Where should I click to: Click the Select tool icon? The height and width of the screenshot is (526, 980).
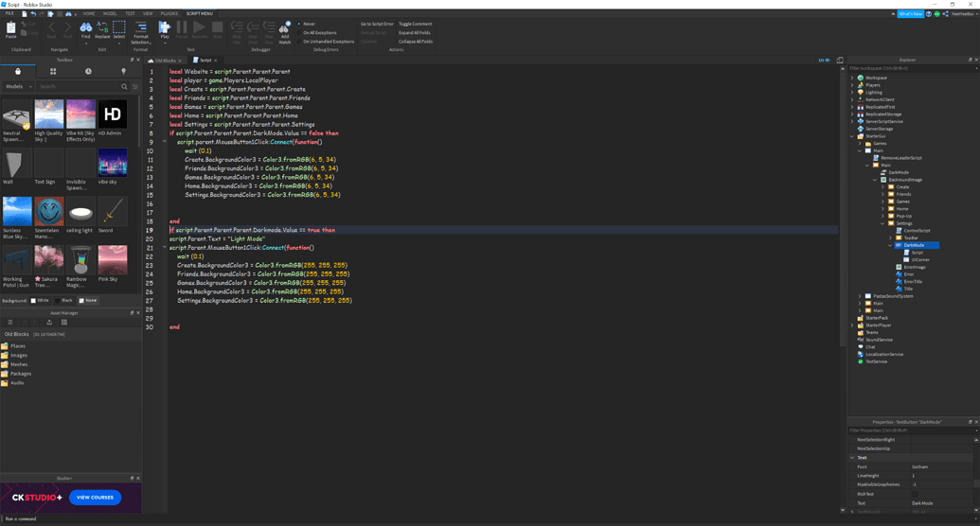[118, 27]
